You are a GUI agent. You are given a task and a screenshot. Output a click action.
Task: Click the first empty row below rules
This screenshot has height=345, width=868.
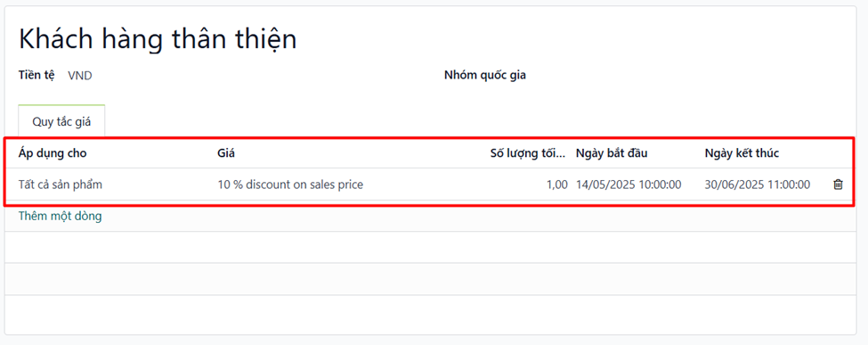click(x=430, y=247)
